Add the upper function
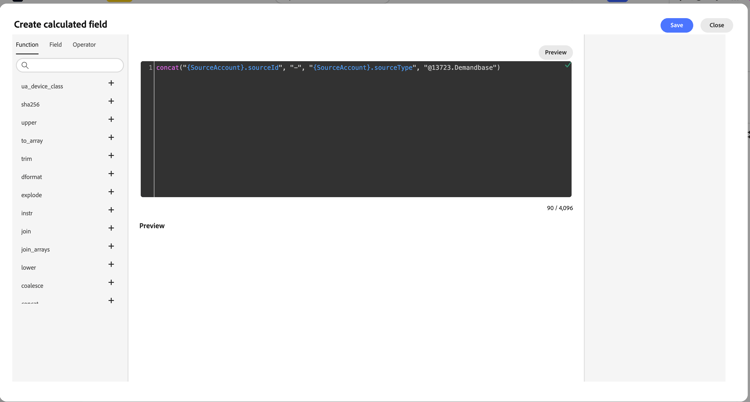Viewport: 750px width, 402px height. 111,120
